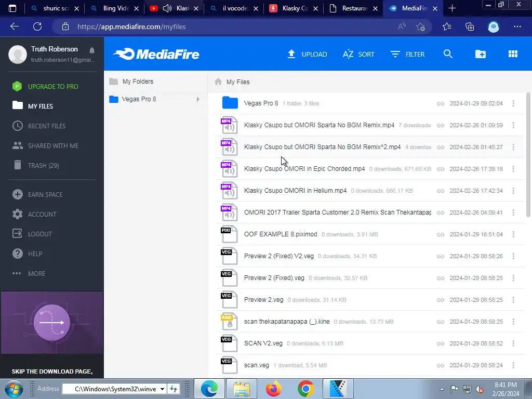The image size is (532, 399).
Task: Expand More options in sidebar
Action: (x=29, y=273)
